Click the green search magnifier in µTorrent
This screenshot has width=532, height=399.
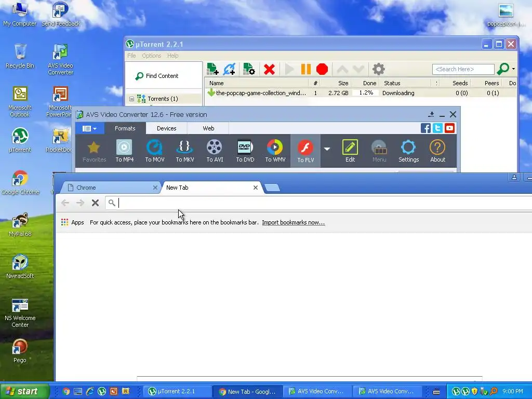pyautogui.click(x=503, y=69)
